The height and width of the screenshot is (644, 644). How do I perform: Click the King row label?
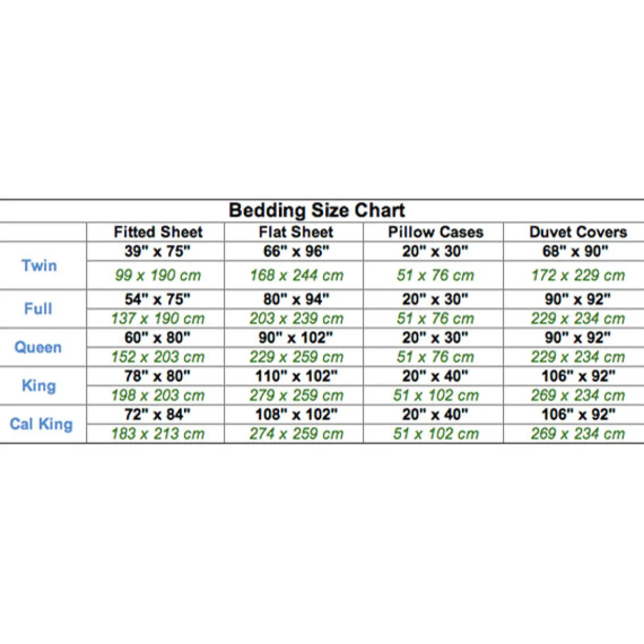[39, 386]
